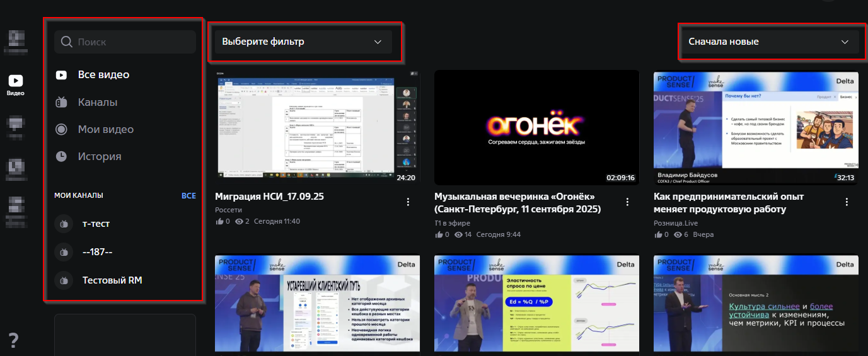Click the magnifier icon in search box
This screenshot has height=356, width=868.
coord(66,42)
